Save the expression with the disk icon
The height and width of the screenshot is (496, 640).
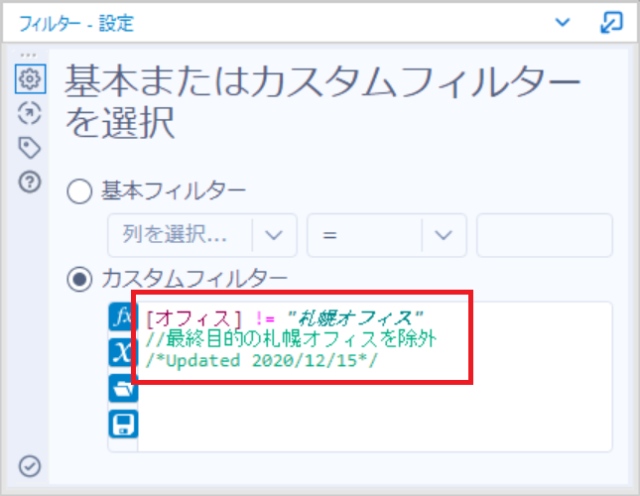pyautogui.click(x=123, y=424)
